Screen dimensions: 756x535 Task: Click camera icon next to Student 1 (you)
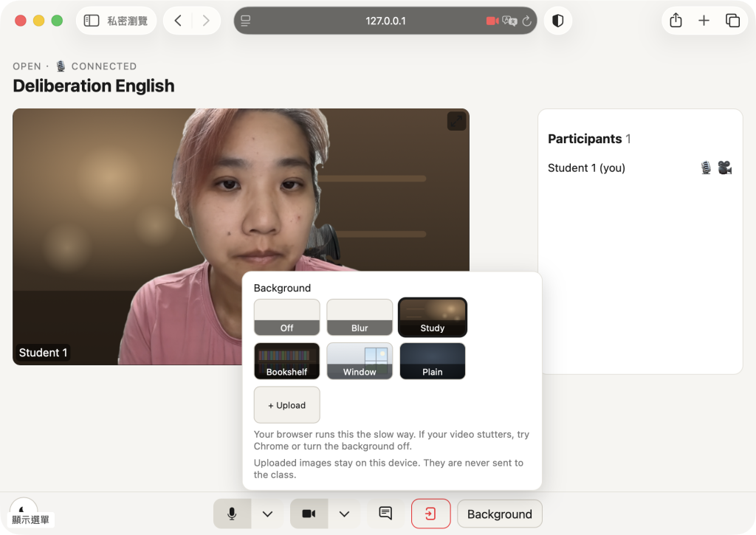point(725,168)
